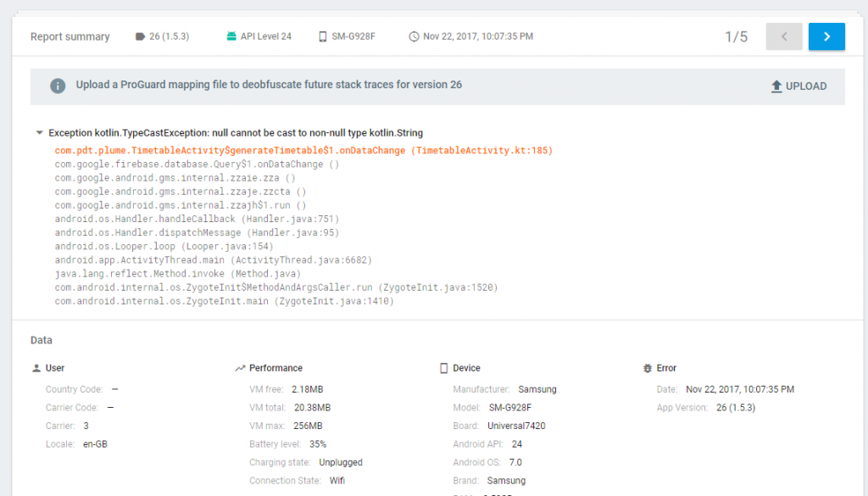Open the highlighted TimetableActivity.kt:185 frame
This screenshot has width=868, height=496.
coord(302,150)
